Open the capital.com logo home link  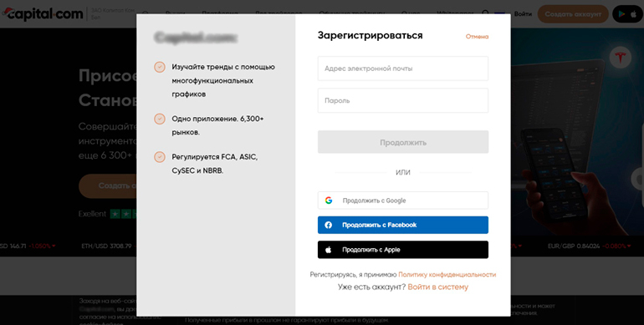(43, 13)
